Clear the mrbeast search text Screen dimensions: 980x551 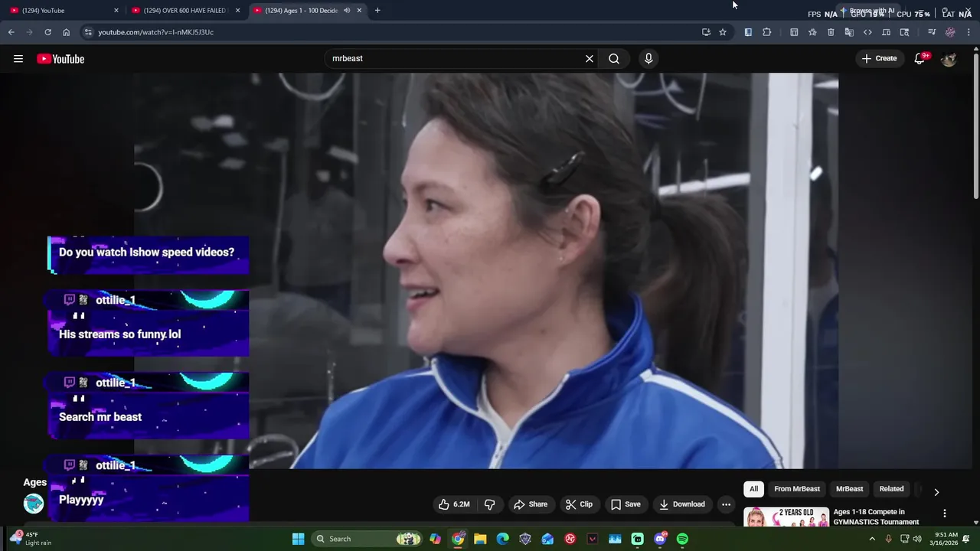590,59
